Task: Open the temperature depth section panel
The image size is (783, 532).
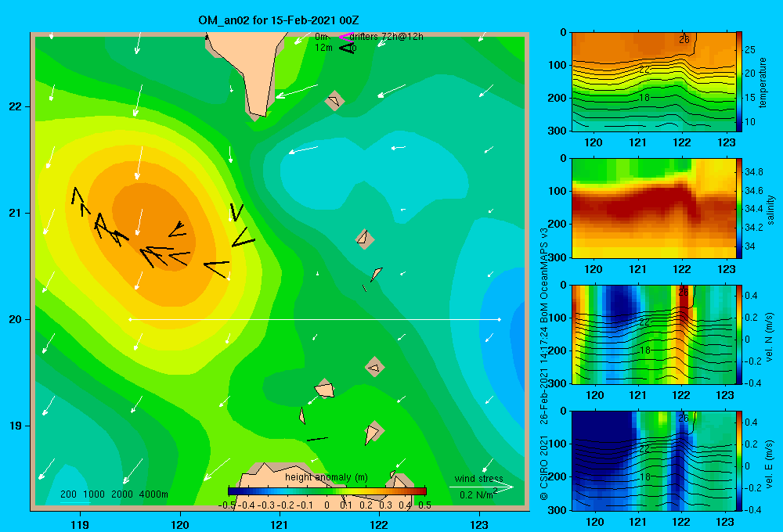Action: coord(654,82)
